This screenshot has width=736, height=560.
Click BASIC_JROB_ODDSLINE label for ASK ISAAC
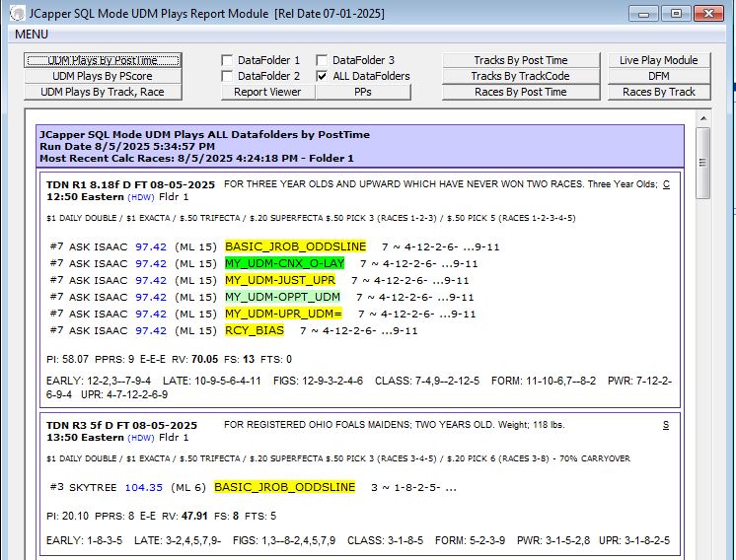point(295,246)
